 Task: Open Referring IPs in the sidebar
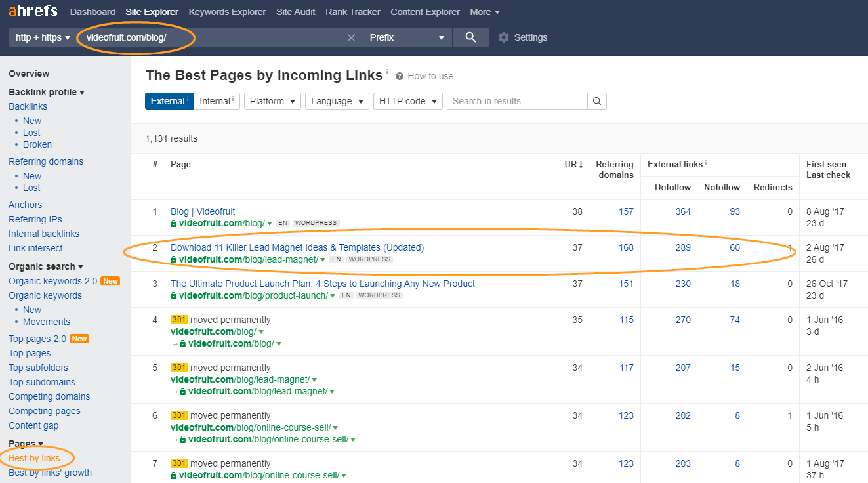[x=35, y=219]
